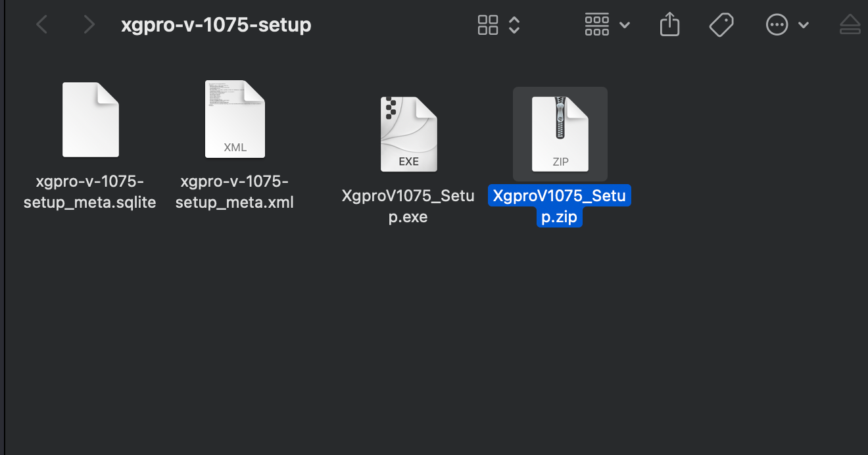Open the Edit Tags button
The width and height of the screenshot is (868, 455).
[721, 25]
